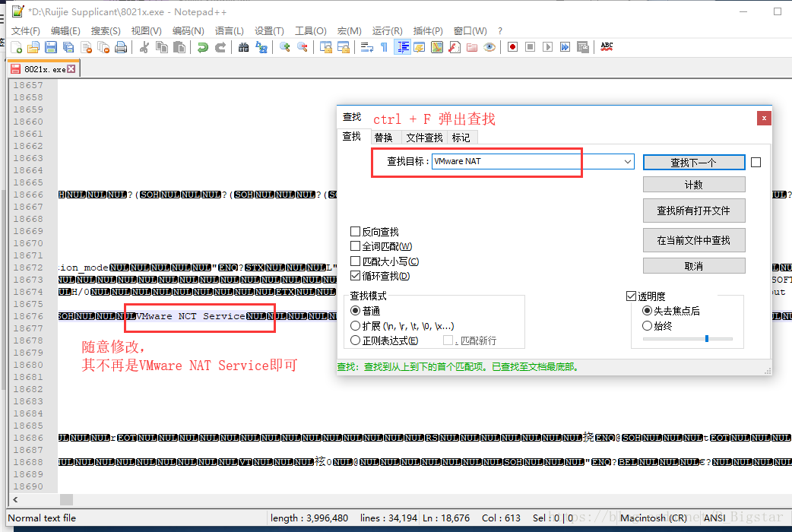The image size is (792, 532).
Task: Click the Redo arrow icon
Action: pyautogui.click(x=220, y=47)
